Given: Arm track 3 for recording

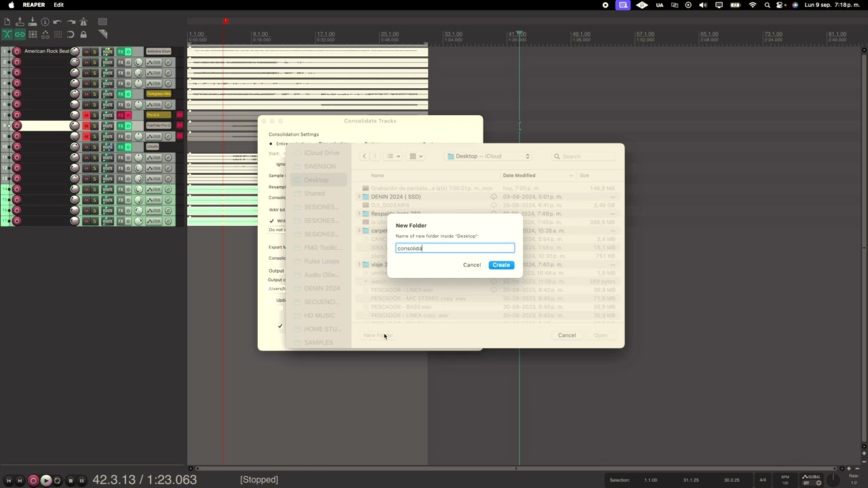Looking at the screenshot, I should [x=17, y=73].
